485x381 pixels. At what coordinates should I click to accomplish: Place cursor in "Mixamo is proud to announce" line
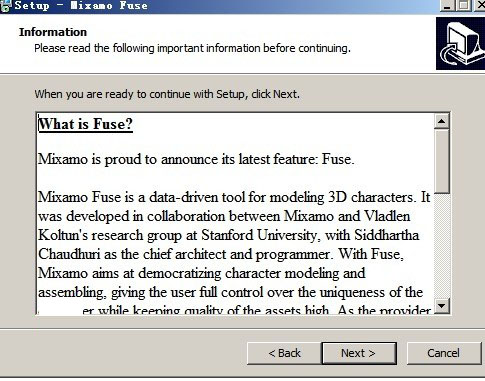click(196, 159)
